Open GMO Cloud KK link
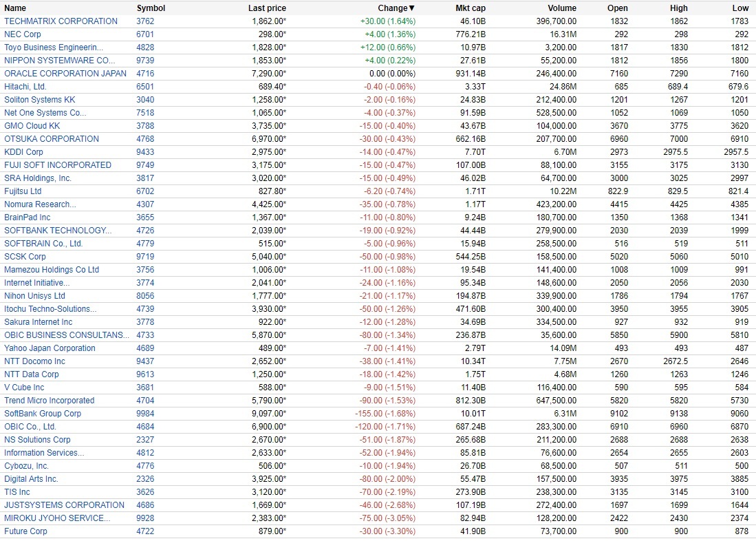756x541 pixels. 32,125
